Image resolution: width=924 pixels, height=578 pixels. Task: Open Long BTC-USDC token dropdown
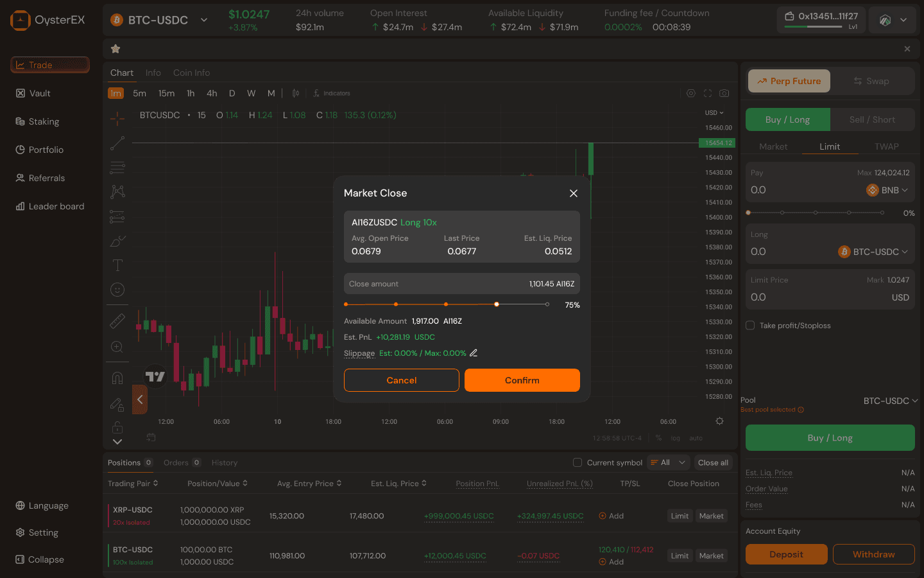click(873, 252)
